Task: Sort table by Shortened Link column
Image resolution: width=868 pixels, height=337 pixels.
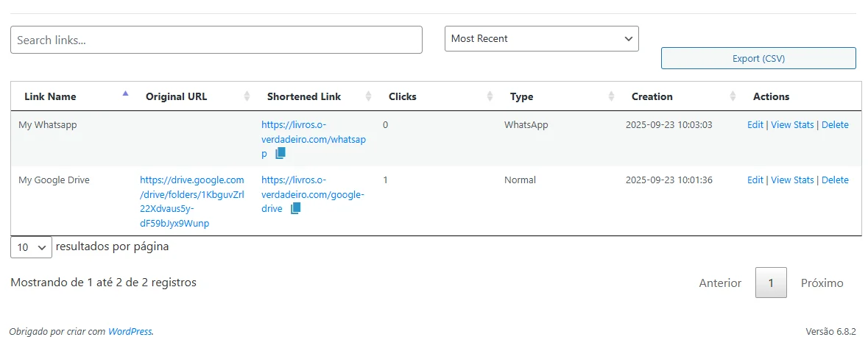Action: (314, 96)
